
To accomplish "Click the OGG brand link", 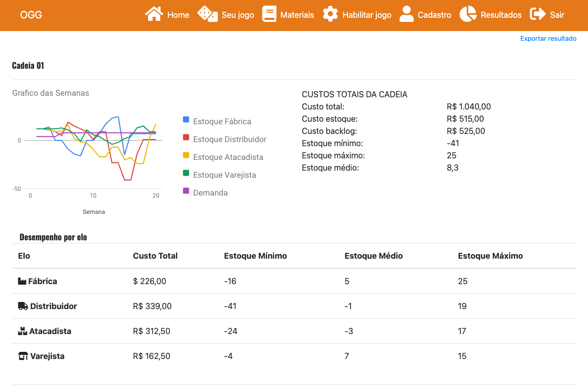I will [31, 15].
